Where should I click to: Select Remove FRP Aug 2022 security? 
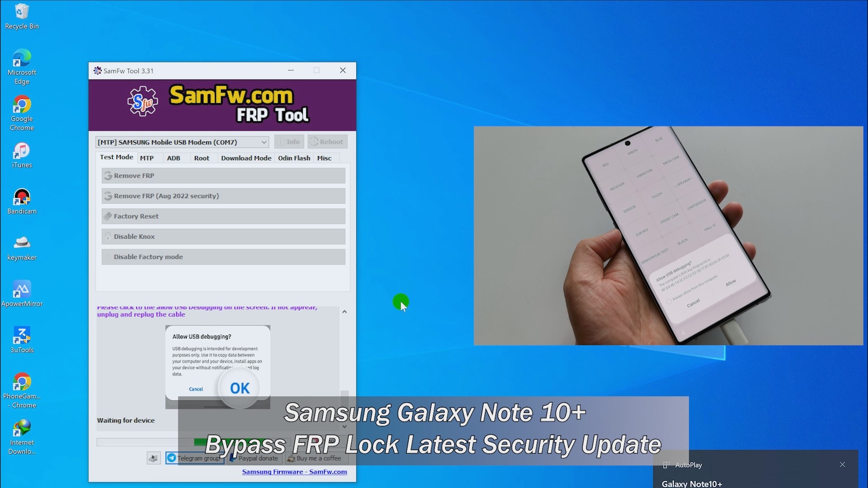point(224,196)
